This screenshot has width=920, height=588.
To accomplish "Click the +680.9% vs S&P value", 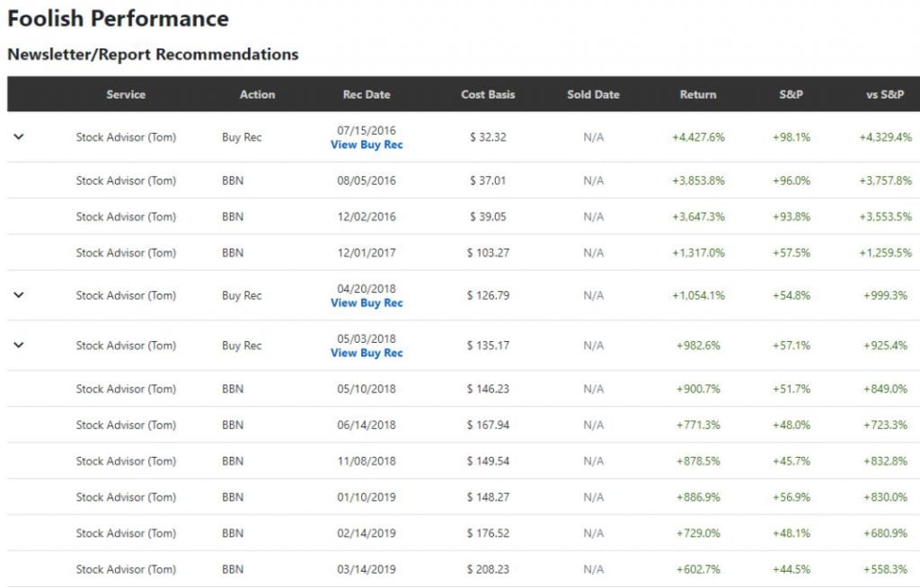I will [x=885, y=533].
